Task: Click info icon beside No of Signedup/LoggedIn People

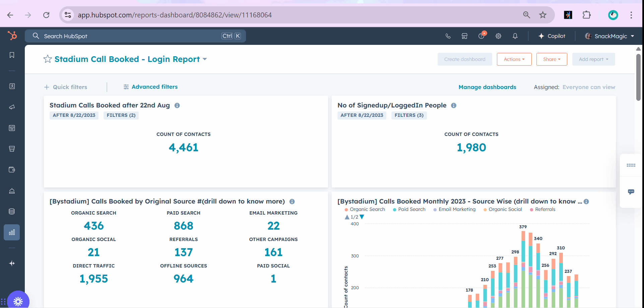Action: (x=454, y=105)
